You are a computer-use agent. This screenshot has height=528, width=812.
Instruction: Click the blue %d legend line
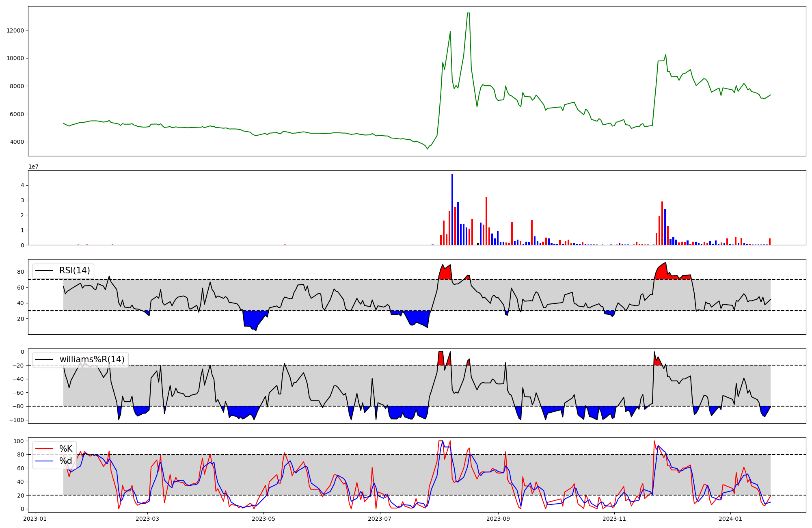(x=44, y=461)
